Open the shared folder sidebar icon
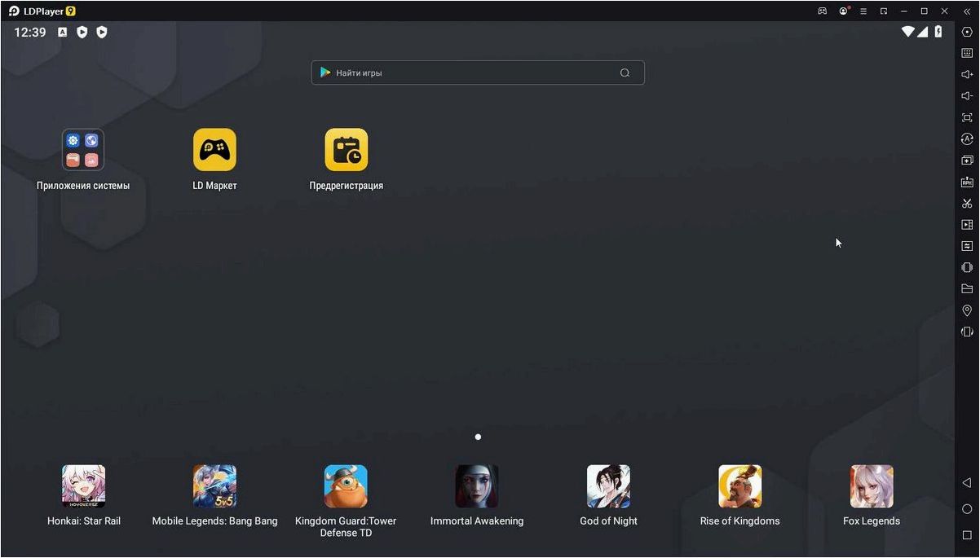Image resolution: width=980 pixels, height=558 pixels. [967, 288]
